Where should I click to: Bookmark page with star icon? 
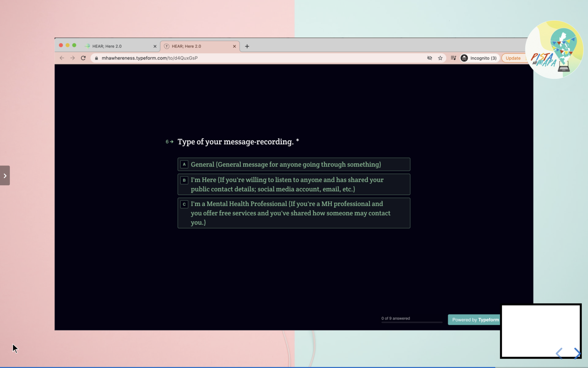[440, 58]
